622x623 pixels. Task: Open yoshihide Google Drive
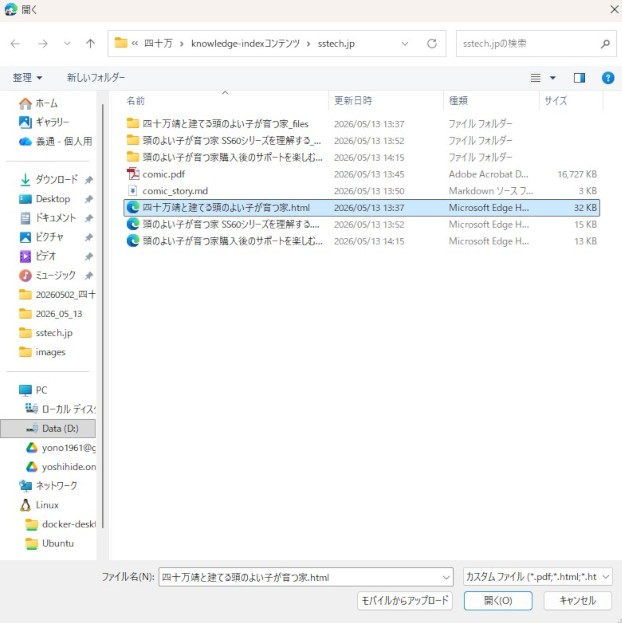(60, 466)
